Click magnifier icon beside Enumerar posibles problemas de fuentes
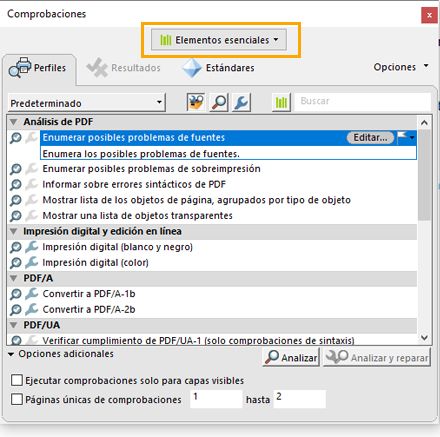This screenshot has height=437, width=440. pyautogui.click(x=16, y=138)
